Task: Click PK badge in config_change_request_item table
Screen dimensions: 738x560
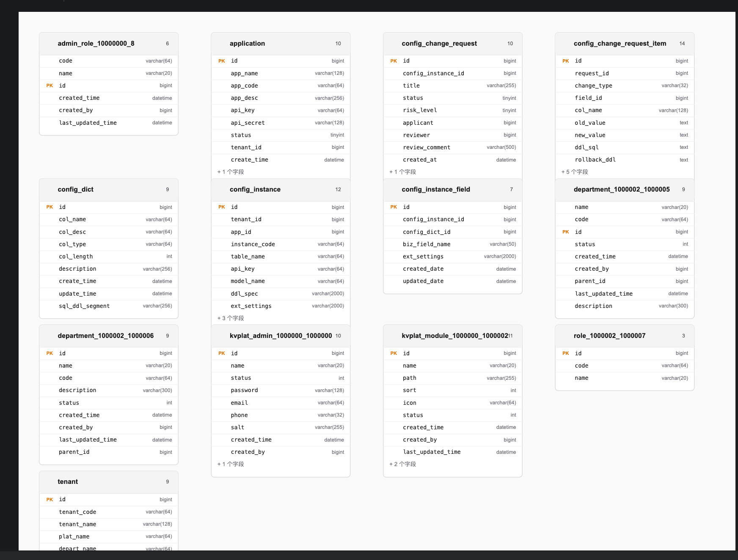Action: [566, 61]
